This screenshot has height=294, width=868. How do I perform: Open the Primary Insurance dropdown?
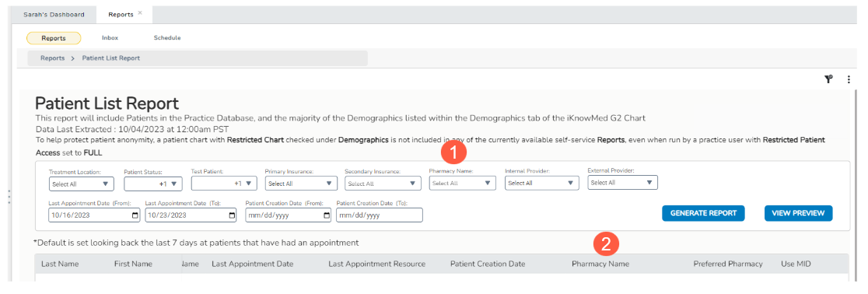(x=300, y=184)
